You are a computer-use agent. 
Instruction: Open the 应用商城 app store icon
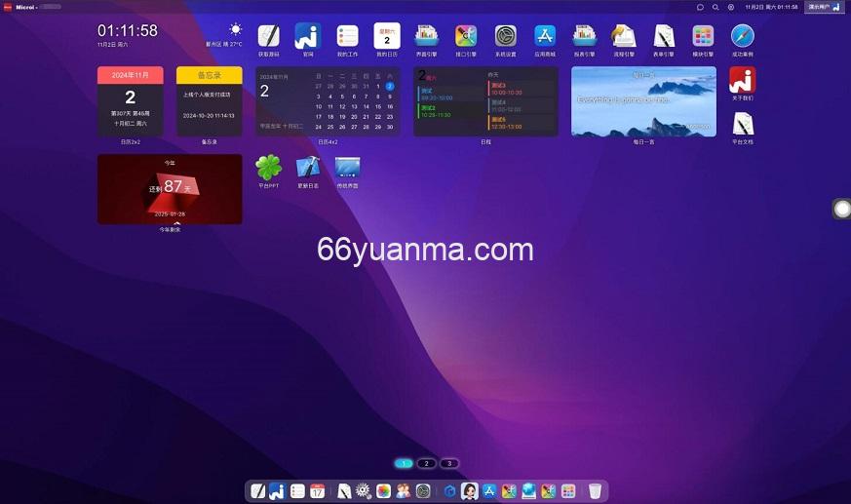point(545,36)
